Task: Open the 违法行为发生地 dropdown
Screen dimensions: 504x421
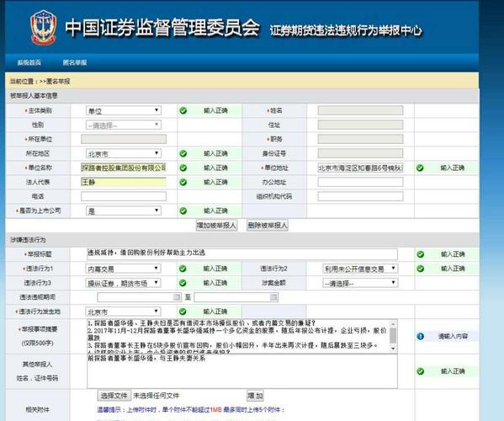Action: 124,312
